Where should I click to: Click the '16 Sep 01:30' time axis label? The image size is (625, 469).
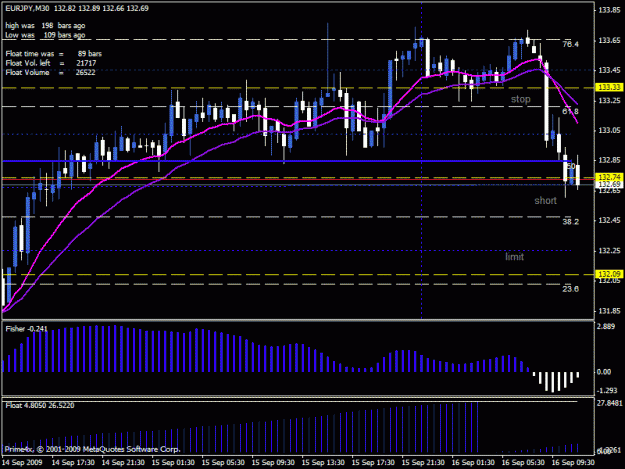(x=473, y=463)
